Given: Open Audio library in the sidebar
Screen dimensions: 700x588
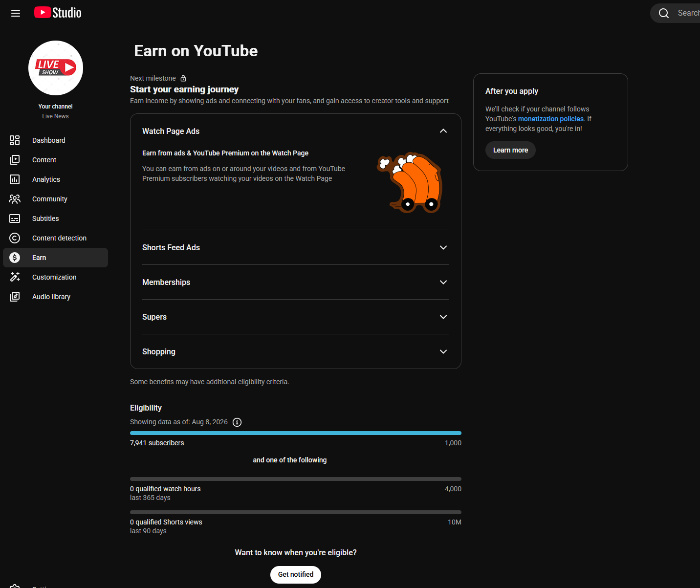Looking at the screenshot, I should [56, 297].
